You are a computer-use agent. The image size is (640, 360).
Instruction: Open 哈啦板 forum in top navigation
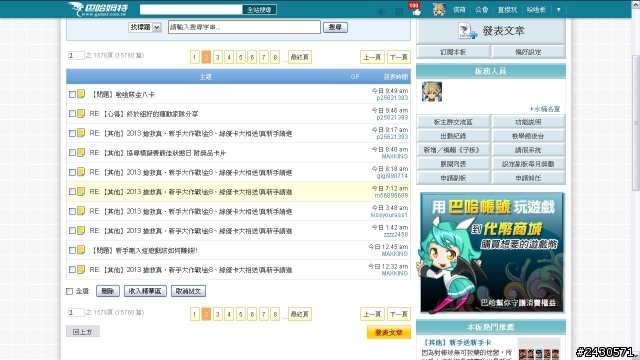(x=536, y=9)
